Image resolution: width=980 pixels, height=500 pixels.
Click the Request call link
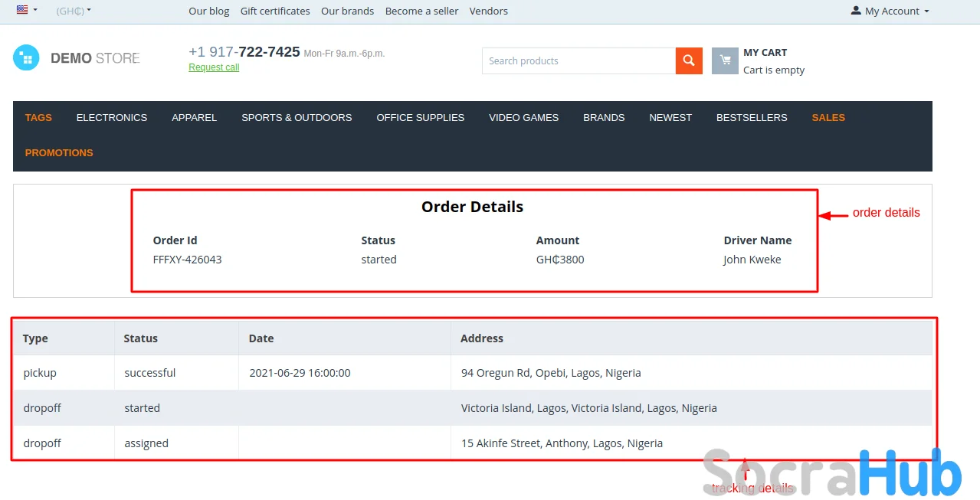pos(214,67)
